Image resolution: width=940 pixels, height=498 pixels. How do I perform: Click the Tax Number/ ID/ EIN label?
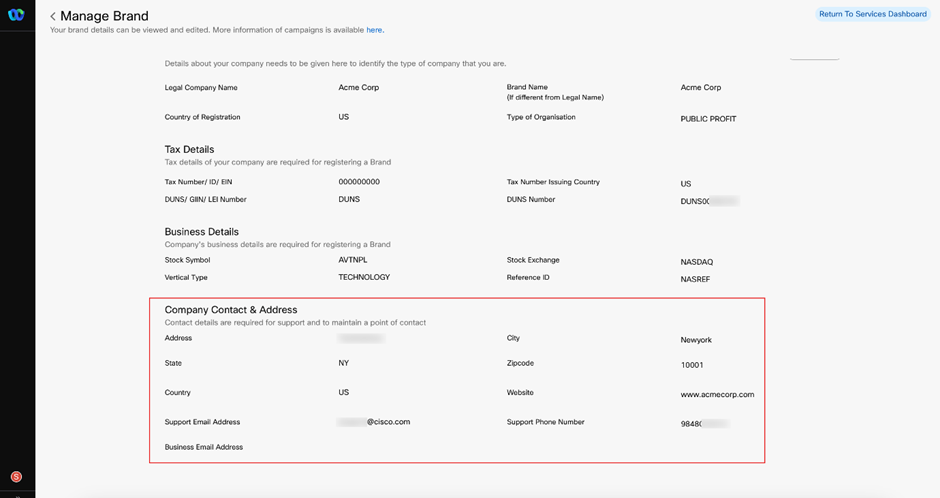pyautogui.click(x=198, y=182)
